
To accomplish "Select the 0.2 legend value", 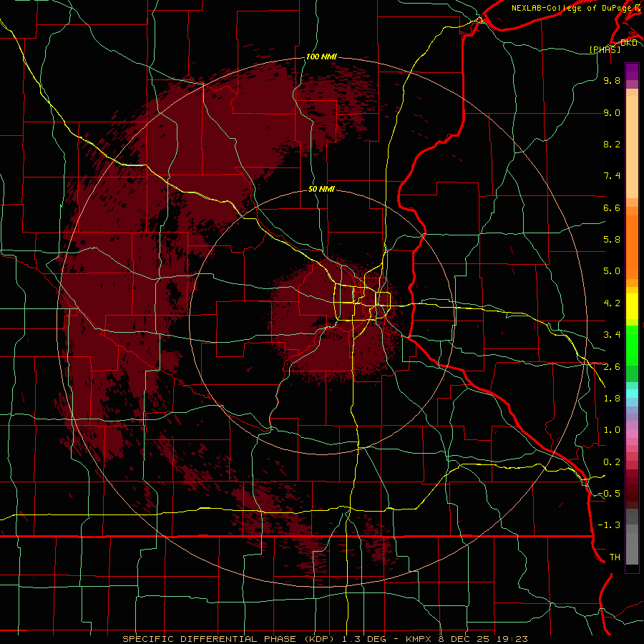I will [612, 462].
